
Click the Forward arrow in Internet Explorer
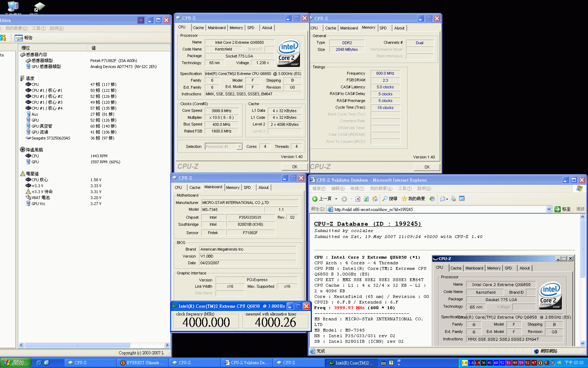(344, 199)
